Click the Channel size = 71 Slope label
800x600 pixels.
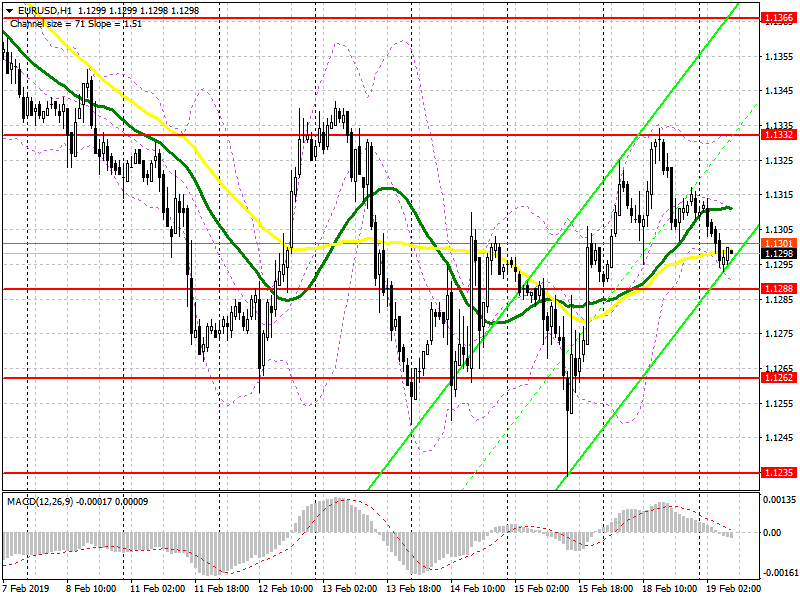click(x=76, y=23)
